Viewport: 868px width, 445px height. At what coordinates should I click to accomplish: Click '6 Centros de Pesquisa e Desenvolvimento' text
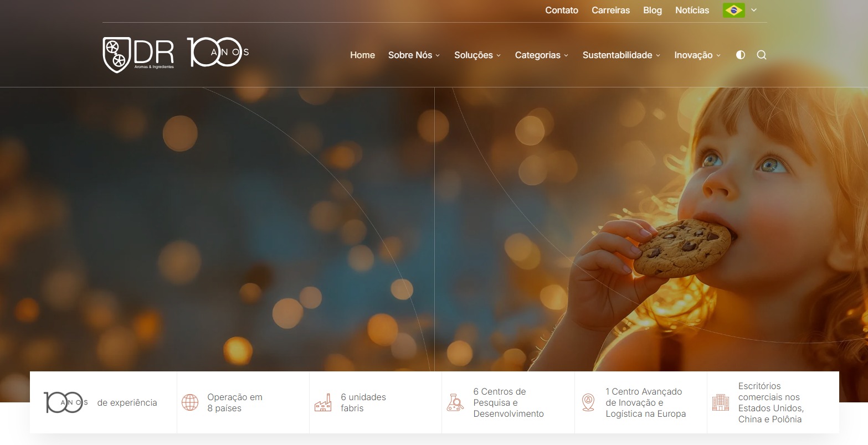click(509, 402)
